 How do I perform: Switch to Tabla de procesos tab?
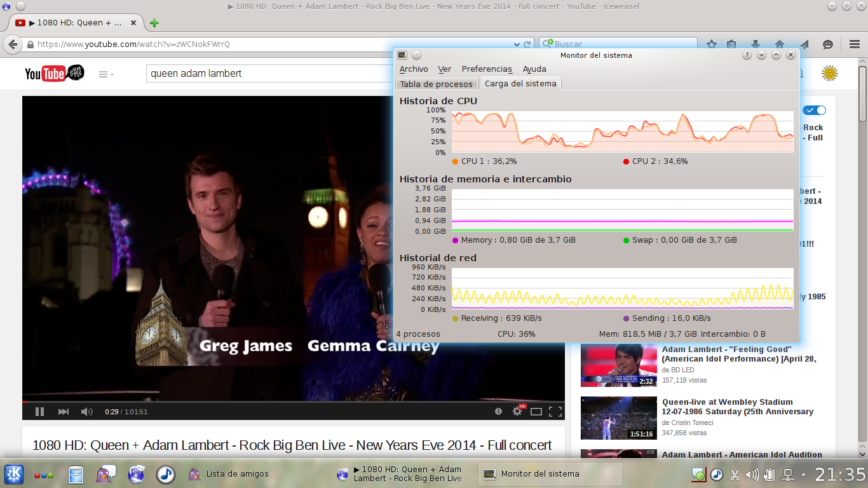[437, 84]
